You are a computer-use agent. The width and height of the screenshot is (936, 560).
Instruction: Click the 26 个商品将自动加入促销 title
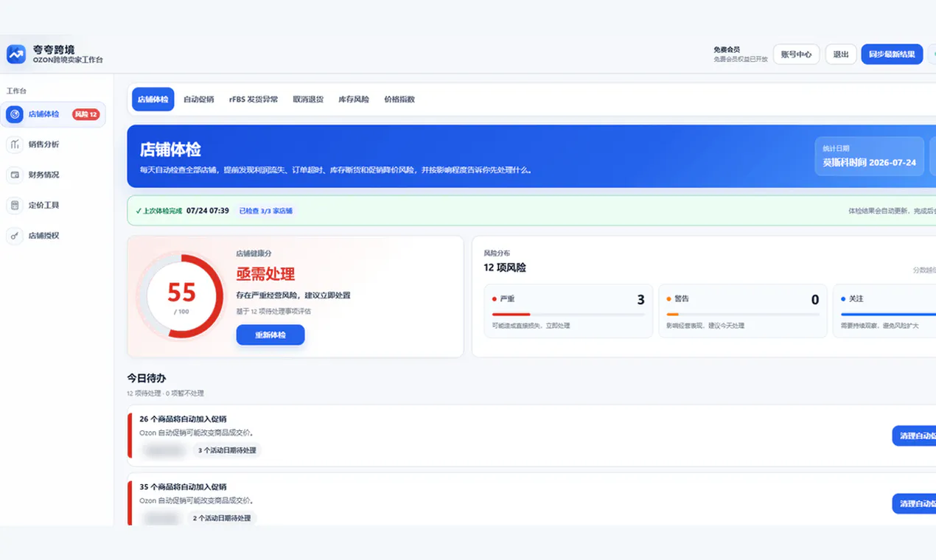183,419
